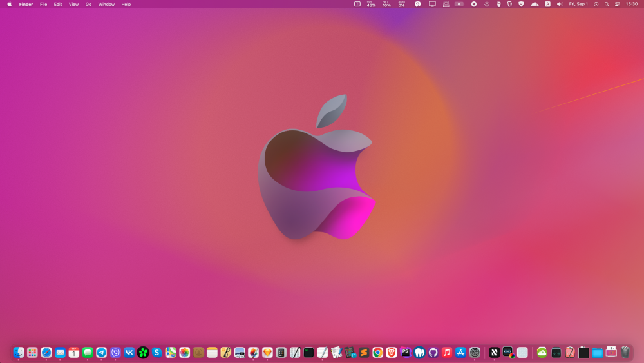Image resolution: width=644 pixels, height=363 pixels.
Task: Click the CPU 10% usage indicator
Action: (386, 4)
